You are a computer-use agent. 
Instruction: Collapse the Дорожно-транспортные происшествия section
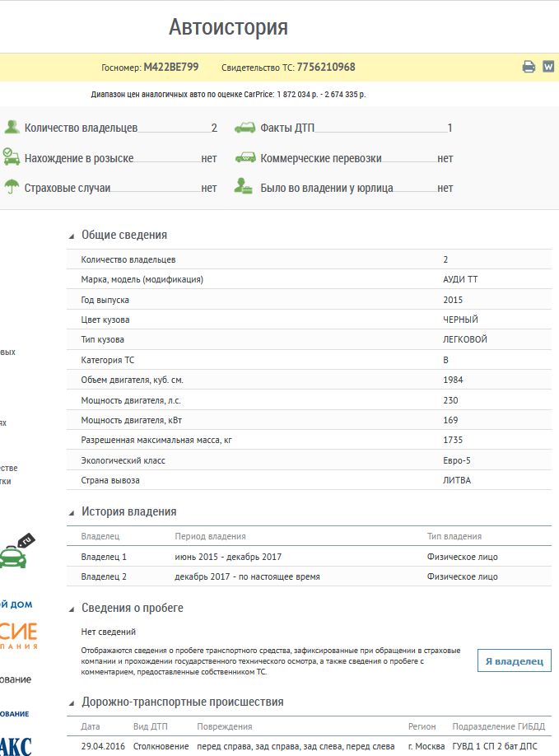click(72, 703)
